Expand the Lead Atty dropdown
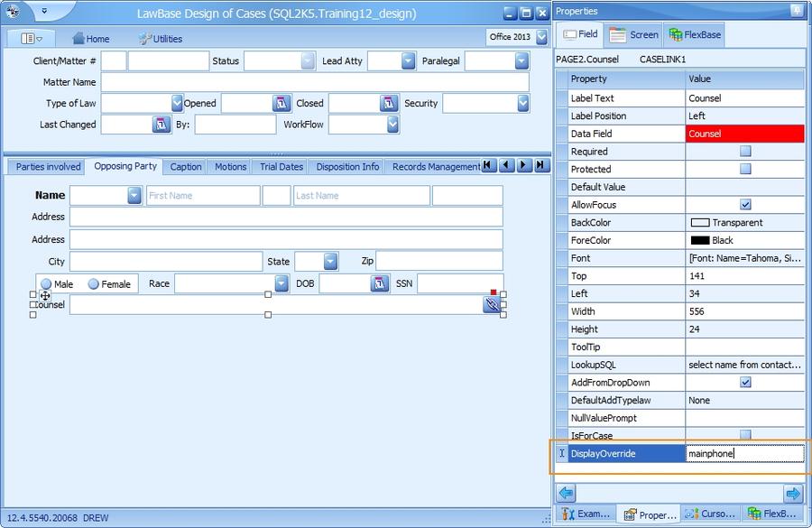The width and height of the screenshot is (812, 528). pyautogui.click(x=408, y=60)
